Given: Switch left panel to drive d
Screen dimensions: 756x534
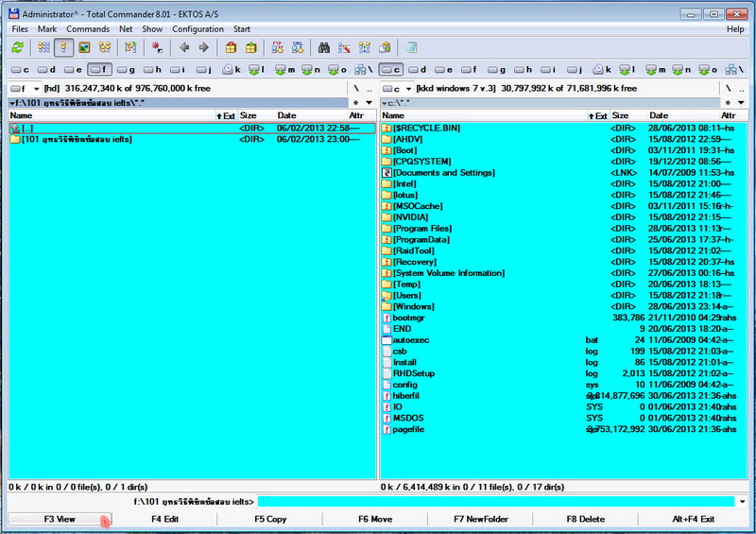Looking at the screenshot, I should 46,69.
